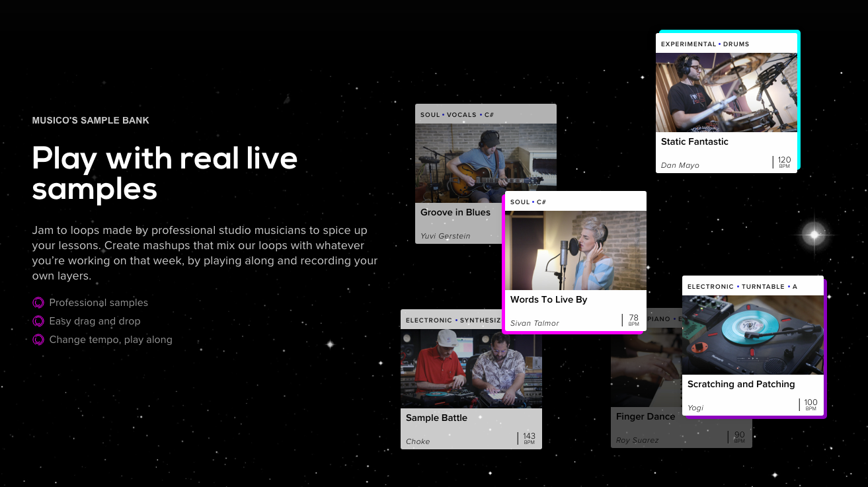The image size is (868, 487).
Task: Click the Change tempo, play along text
Action: 110,340
